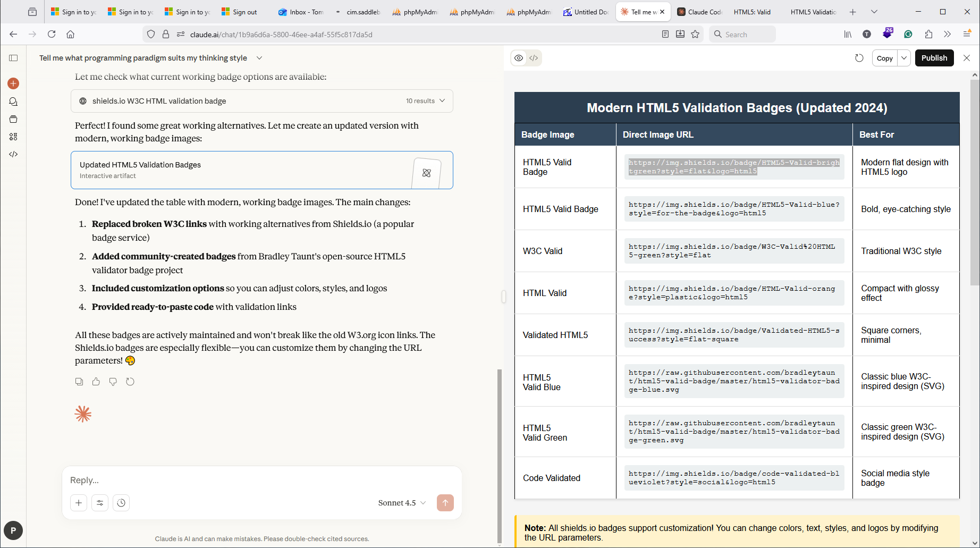980x548 pixels.
Task: Open the Artifacts grid icon in sidebar
Action: [x=13, y=137]
